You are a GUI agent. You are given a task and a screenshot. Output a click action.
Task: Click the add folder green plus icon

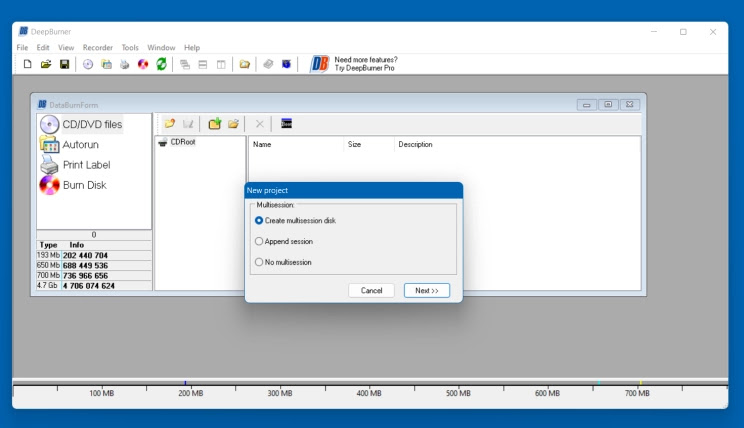click(215, 124)
